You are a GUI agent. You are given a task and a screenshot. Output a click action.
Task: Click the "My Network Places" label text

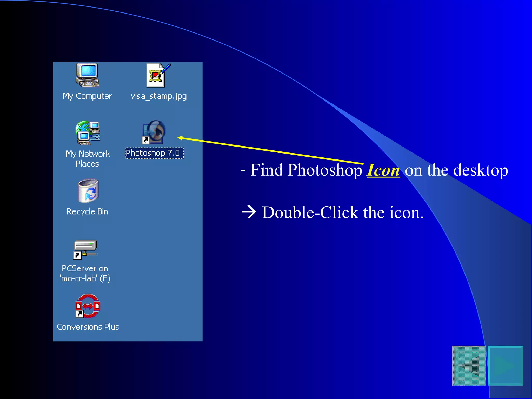click(x=88, y=159)
